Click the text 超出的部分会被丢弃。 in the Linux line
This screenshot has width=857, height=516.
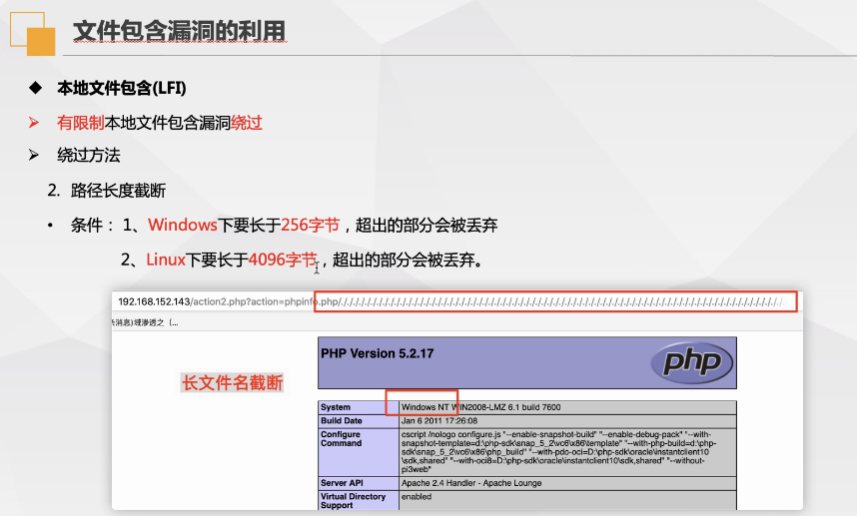407,259
